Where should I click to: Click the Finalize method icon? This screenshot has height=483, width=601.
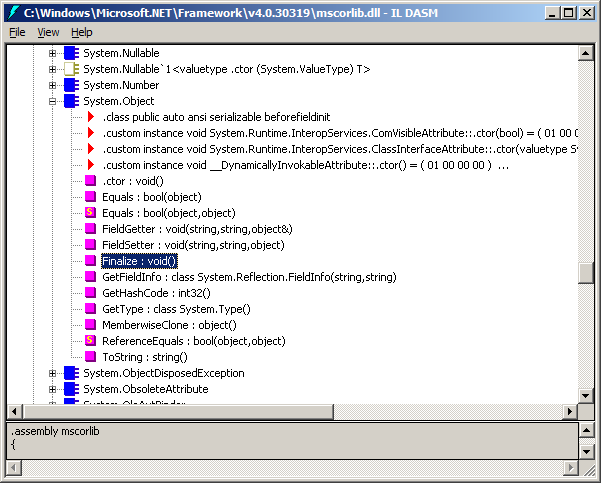[x=90, y=261]
